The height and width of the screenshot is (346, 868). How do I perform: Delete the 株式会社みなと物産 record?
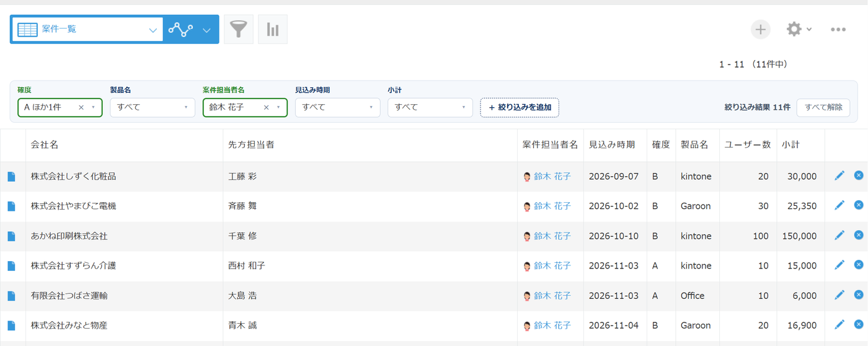click(859, 324)
